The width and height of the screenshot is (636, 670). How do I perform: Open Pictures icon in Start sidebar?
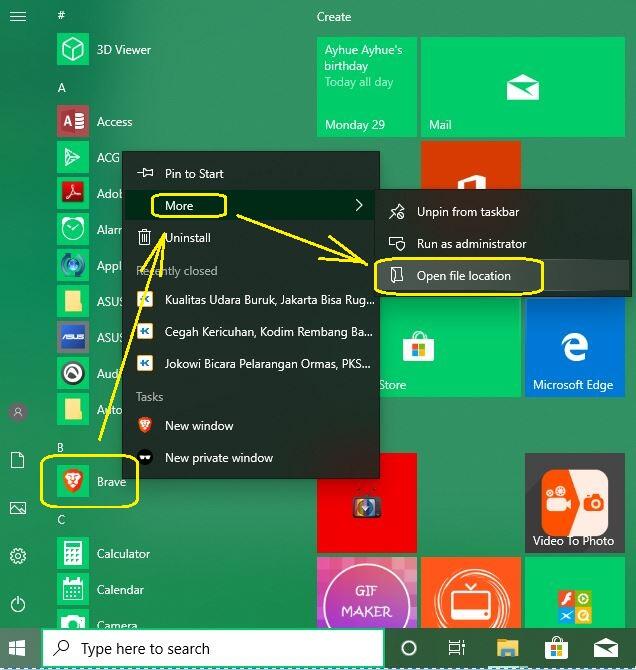pyautogui.click(x=18, y=508)
